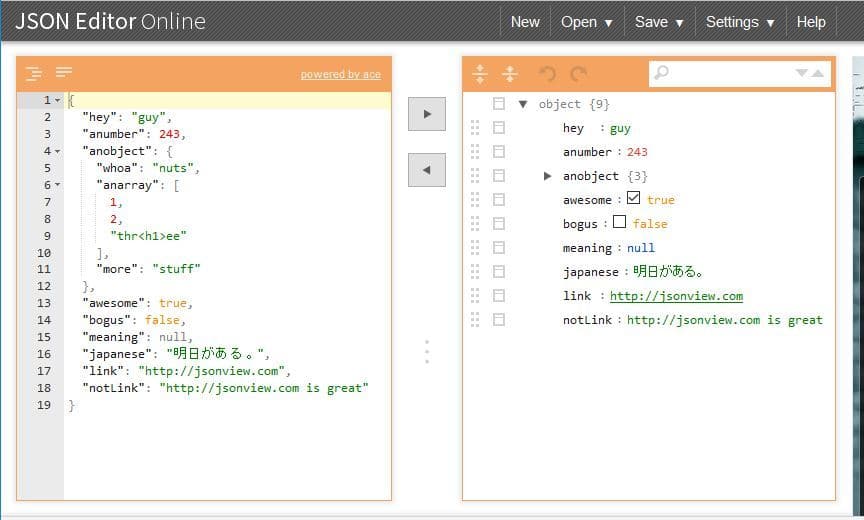Screen dimensions: 864x520
Task: Open the powered by ace link
Action: (x=341, y=74)
